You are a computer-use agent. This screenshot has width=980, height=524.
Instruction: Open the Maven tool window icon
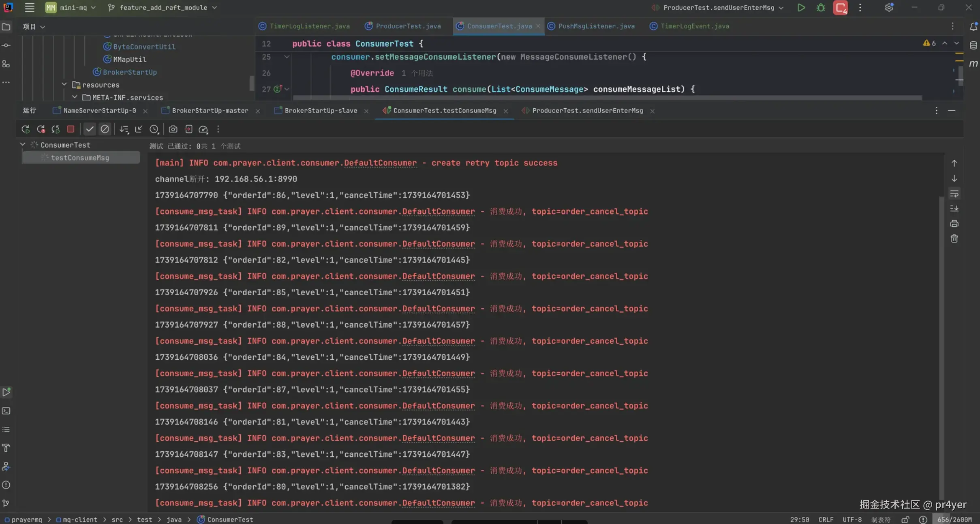tap(973, 64)
